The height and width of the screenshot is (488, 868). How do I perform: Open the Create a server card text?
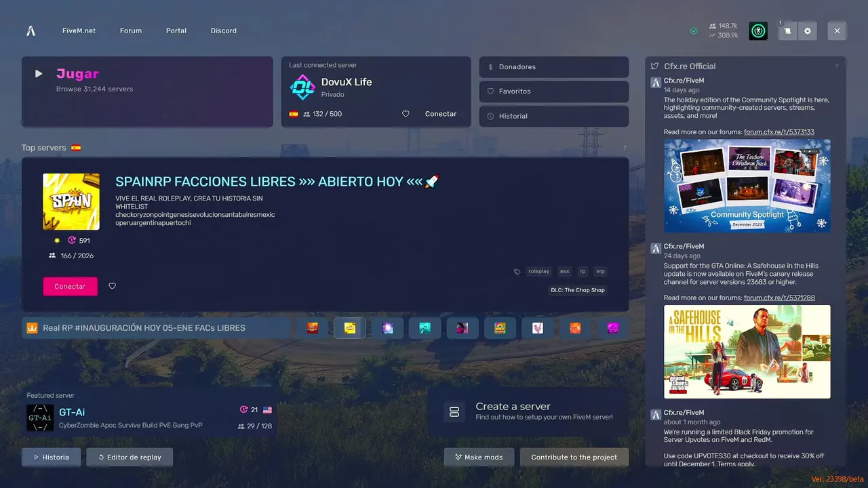click(x=544, y=411)
